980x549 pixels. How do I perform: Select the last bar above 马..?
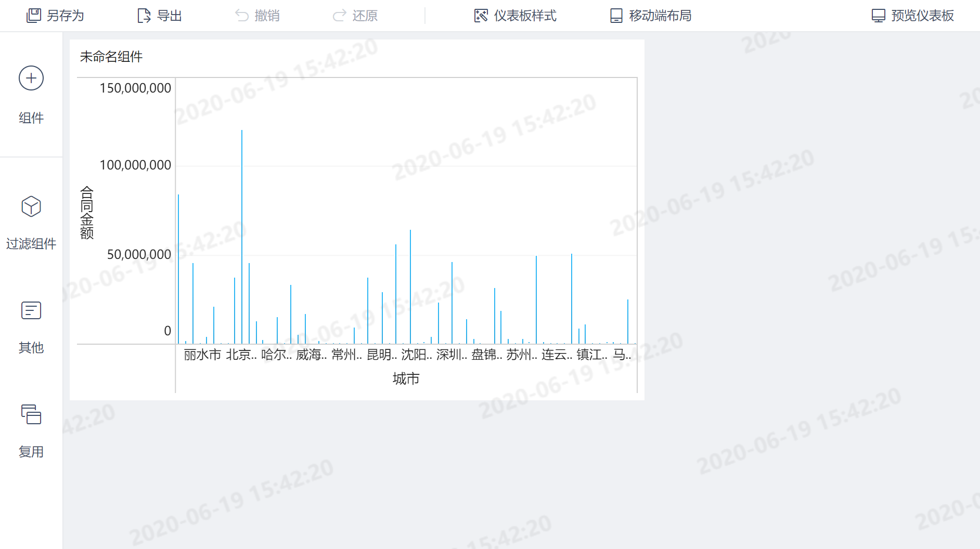[628, 322]
